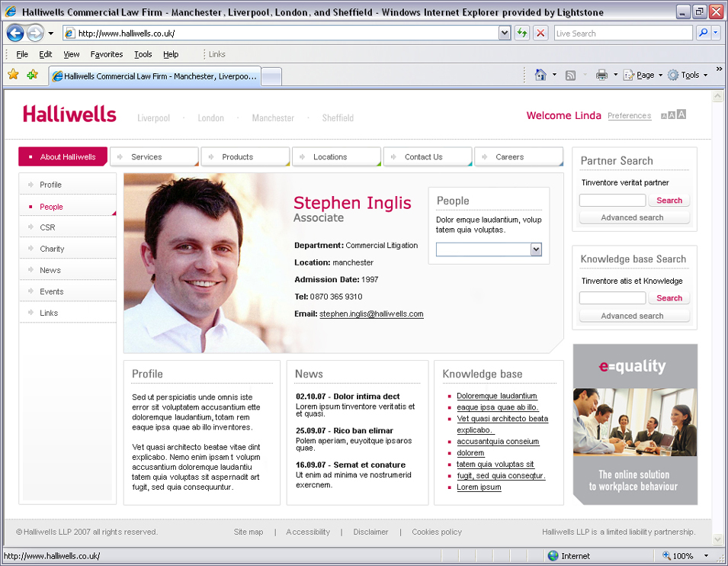Select the largest text size A icon
Screen dimensions: 728x566
(x=681, y=114)
